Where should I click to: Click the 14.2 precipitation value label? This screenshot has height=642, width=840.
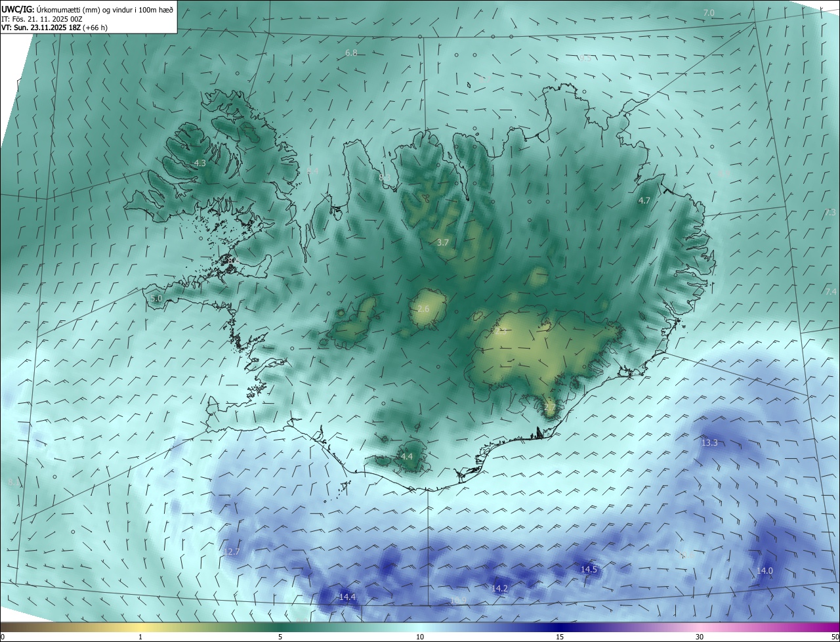point(499,588)
